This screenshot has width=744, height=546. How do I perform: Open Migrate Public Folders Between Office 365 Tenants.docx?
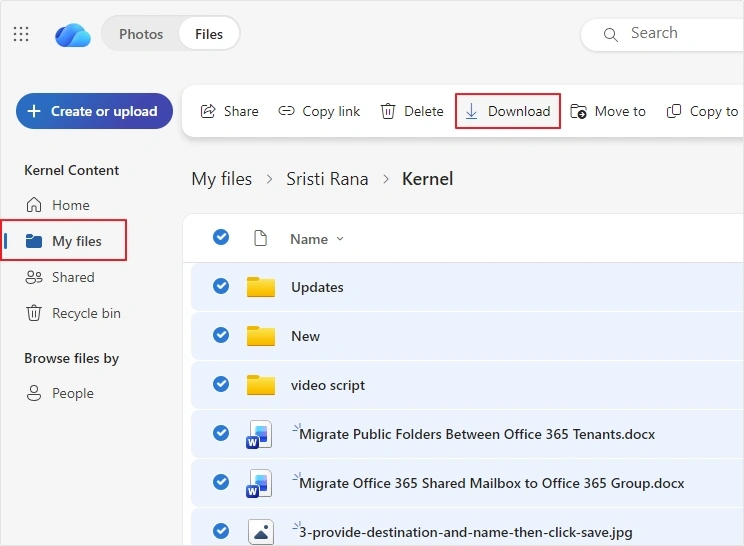(477, 434)
